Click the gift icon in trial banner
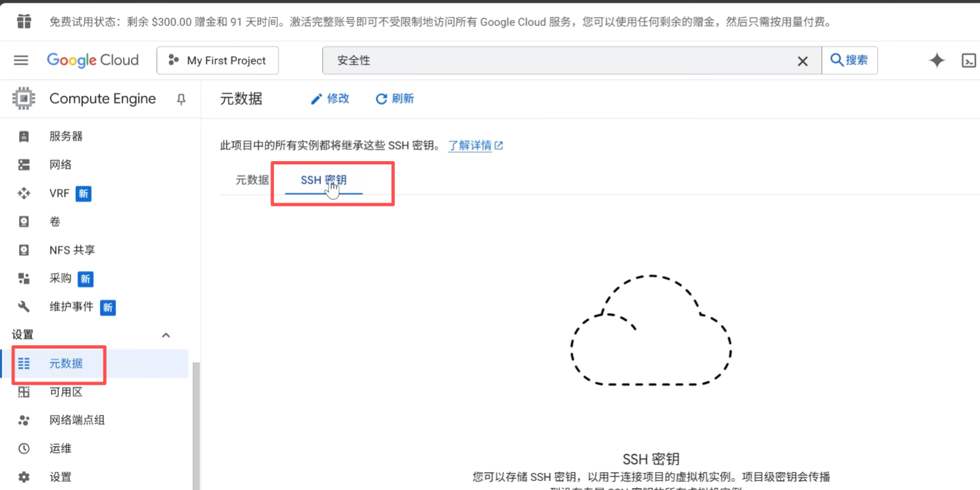This screenshot has width=980, height=490. tap(24, 22)
